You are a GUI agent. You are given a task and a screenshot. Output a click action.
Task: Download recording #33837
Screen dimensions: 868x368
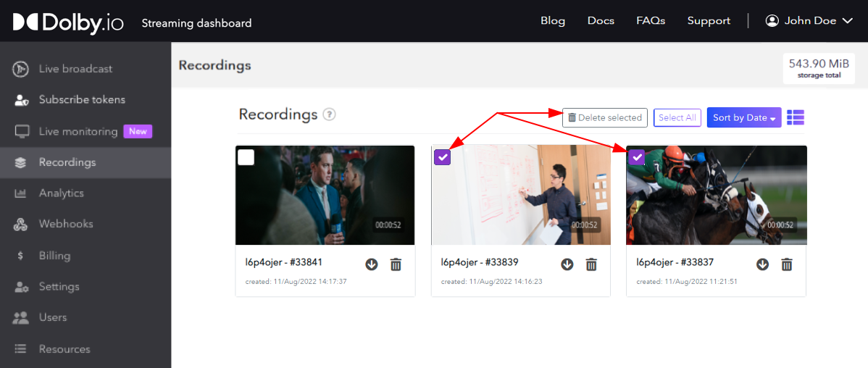pos(762,264)
